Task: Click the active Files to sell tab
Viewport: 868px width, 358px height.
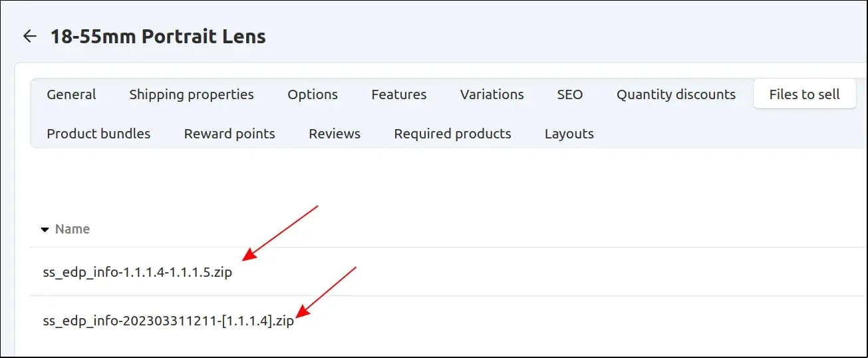Action: (804, 94)
